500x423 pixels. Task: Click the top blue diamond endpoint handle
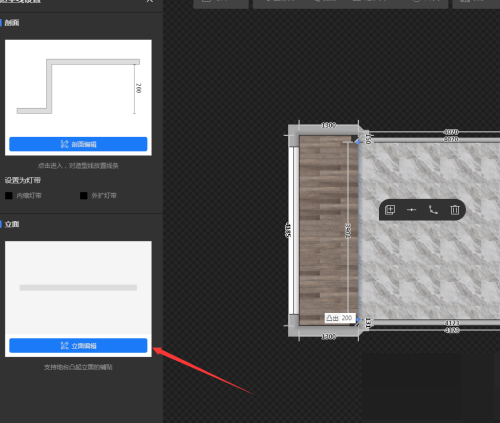pos(358,142)
